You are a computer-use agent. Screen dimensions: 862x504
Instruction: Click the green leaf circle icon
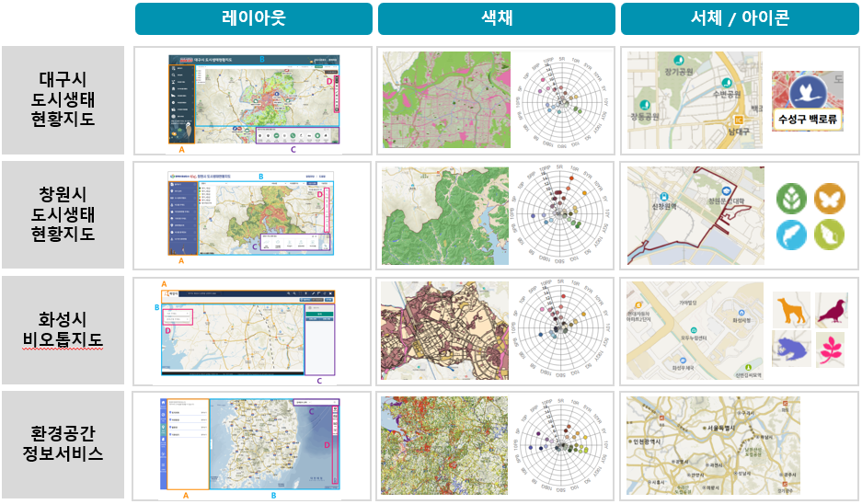pyautogui.click(x=790, y=198)
